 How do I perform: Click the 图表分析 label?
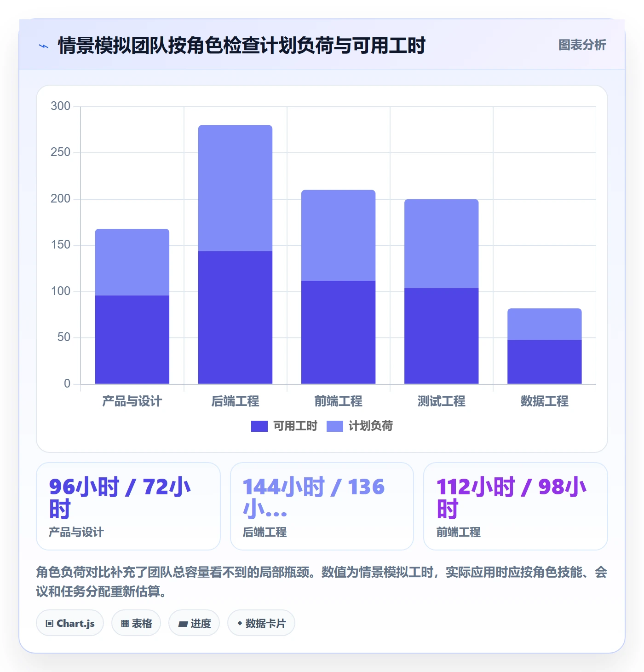pos(582,45)
